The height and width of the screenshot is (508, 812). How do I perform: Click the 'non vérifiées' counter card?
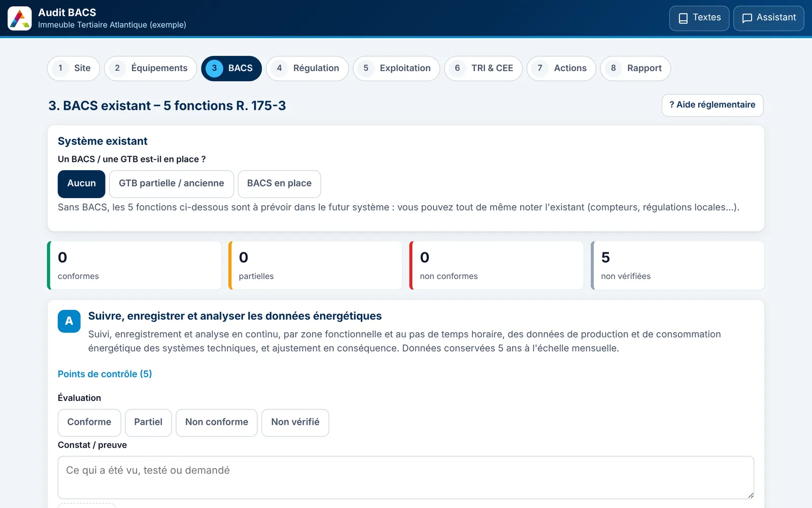coord(678,266)
